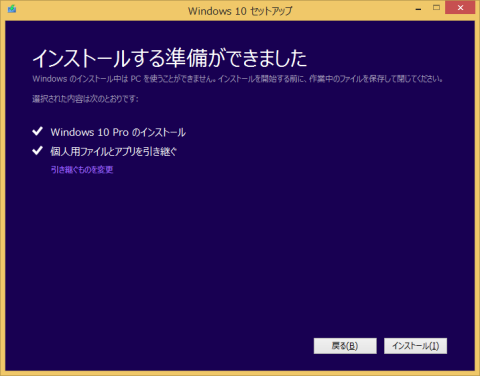
Task: Click the Windows 10 セットアップ window title
Action: [x=240, y=11]
